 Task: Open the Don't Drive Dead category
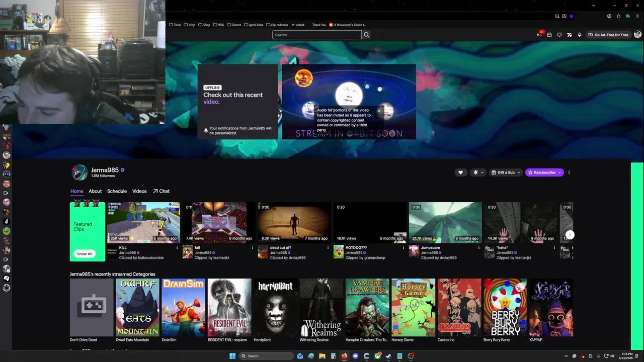(92, 307)
